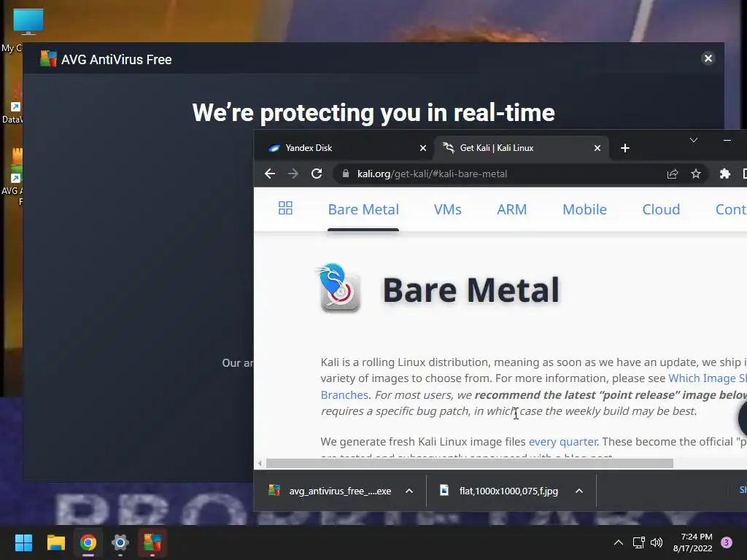Open File Explorer from the taskbar
The height and width of the screenshot is (560, 747).
(55, 542)
